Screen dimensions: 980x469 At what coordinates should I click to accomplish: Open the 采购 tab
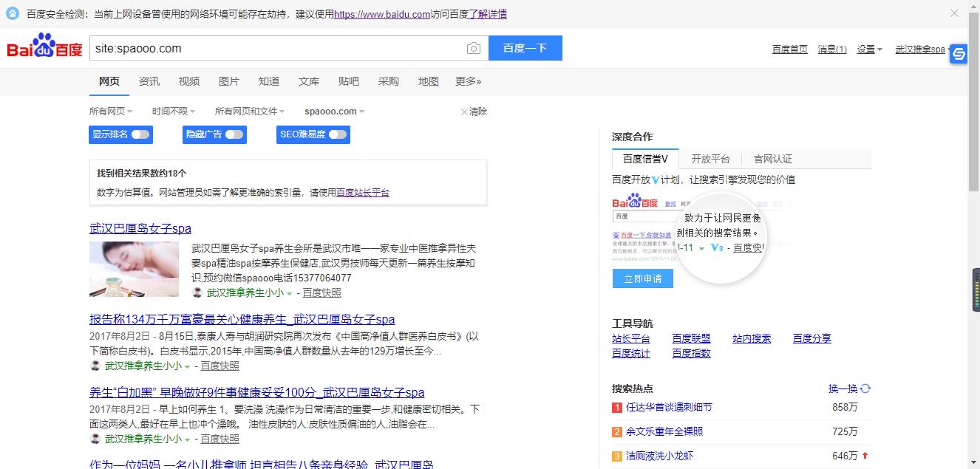pyautogui.click(x=389, y=81)
